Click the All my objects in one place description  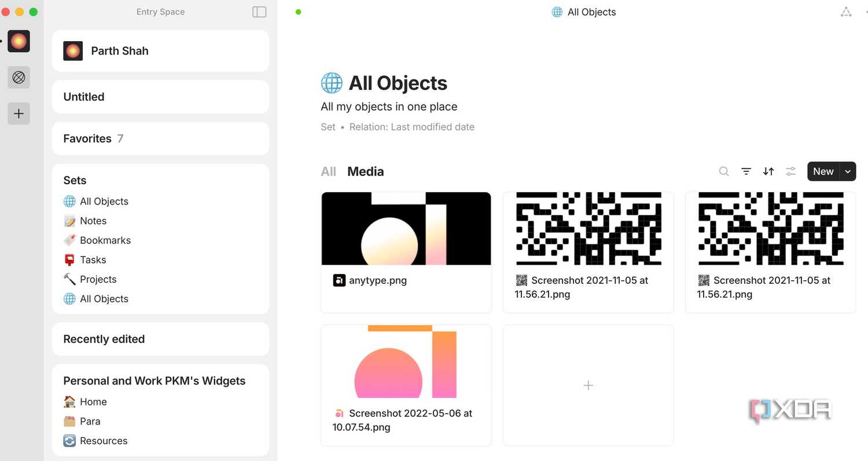pos(389,107)
